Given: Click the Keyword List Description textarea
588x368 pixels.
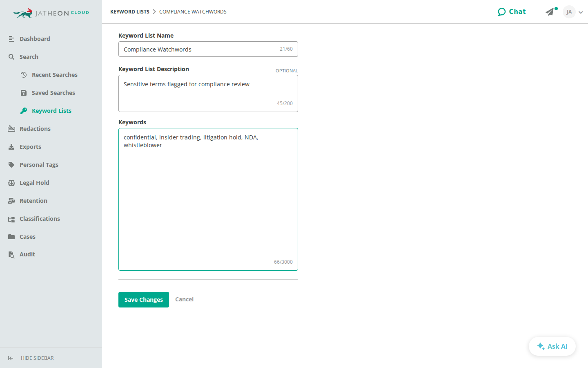Looking at the screenshot, I should coord(208,93).
